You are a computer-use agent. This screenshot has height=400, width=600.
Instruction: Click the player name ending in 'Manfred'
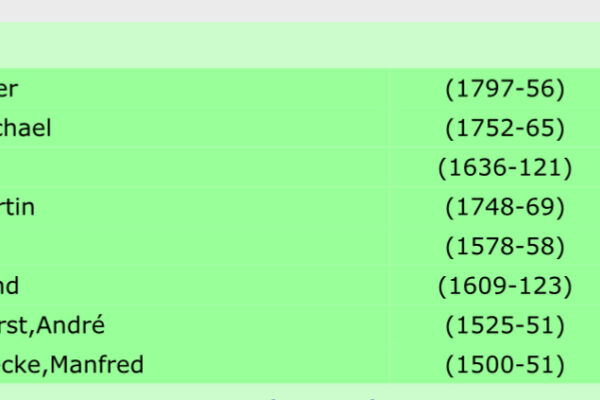coord(72,365)
